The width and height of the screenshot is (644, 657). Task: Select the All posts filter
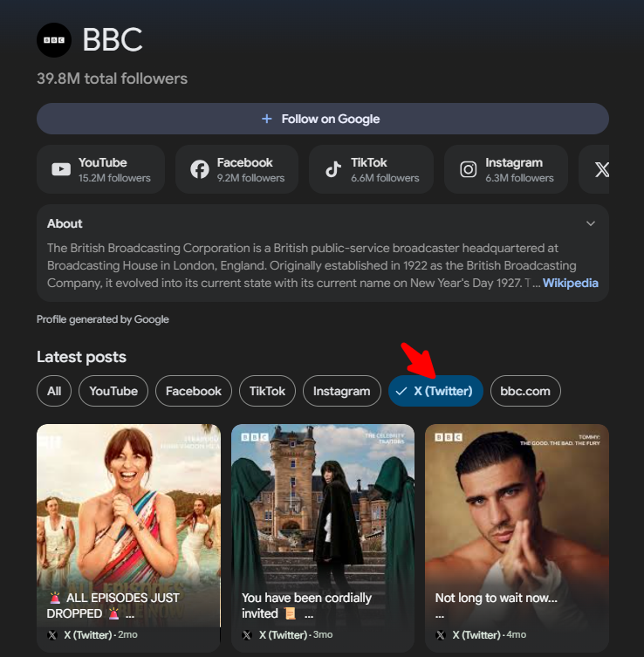pyautogui.click(x=54, y=391)
